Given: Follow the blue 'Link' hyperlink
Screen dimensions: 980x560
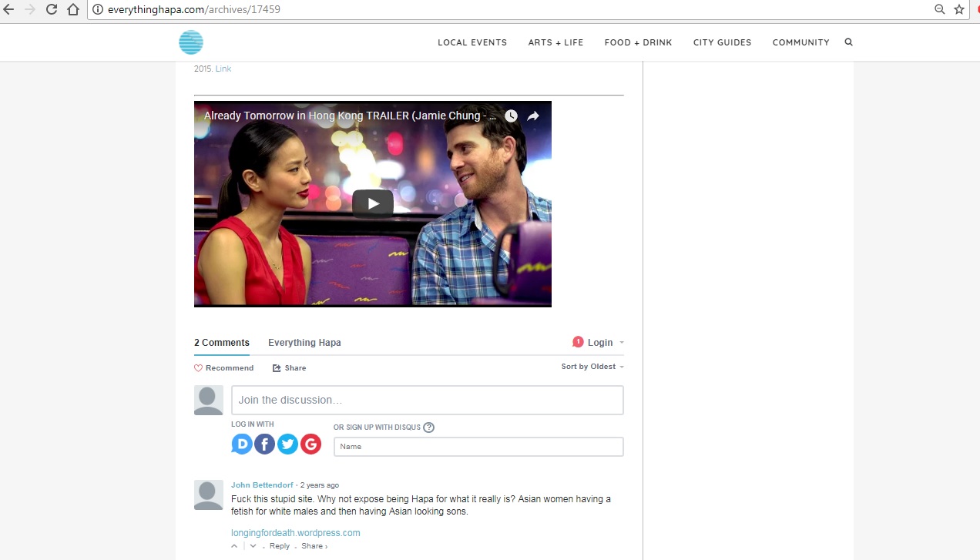Looking at the screenshot, I should (x=223, y=69).
